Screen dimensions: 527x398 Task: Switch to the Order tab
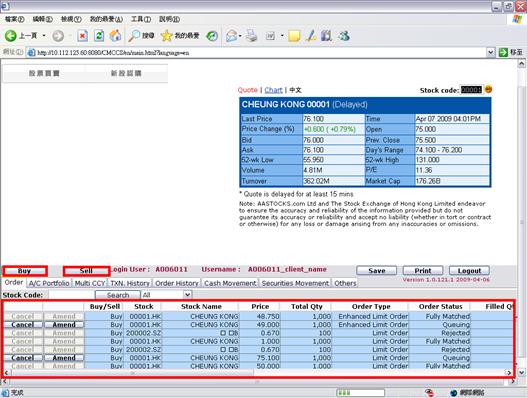14,282
